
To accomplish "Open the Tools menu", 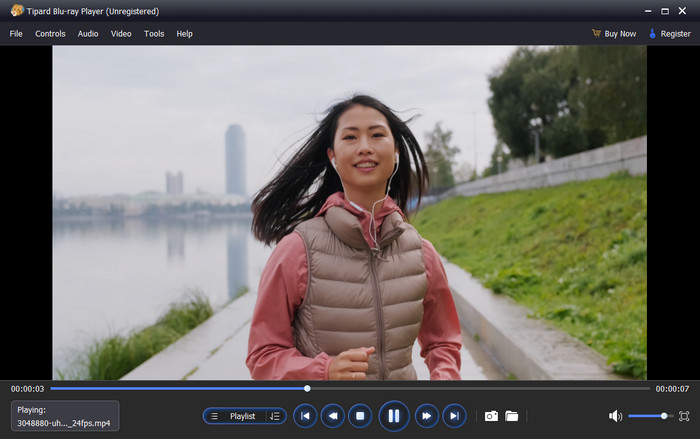I will point(154,33).
